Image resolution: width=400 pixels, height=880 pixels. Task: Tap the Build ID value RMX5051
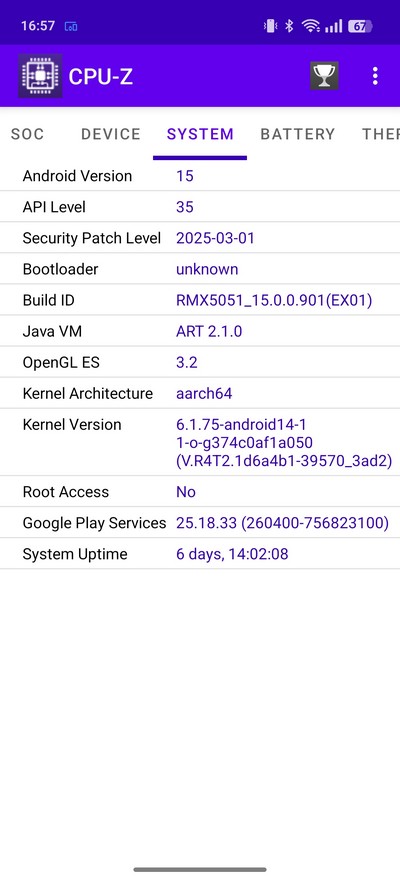(274, 300)
